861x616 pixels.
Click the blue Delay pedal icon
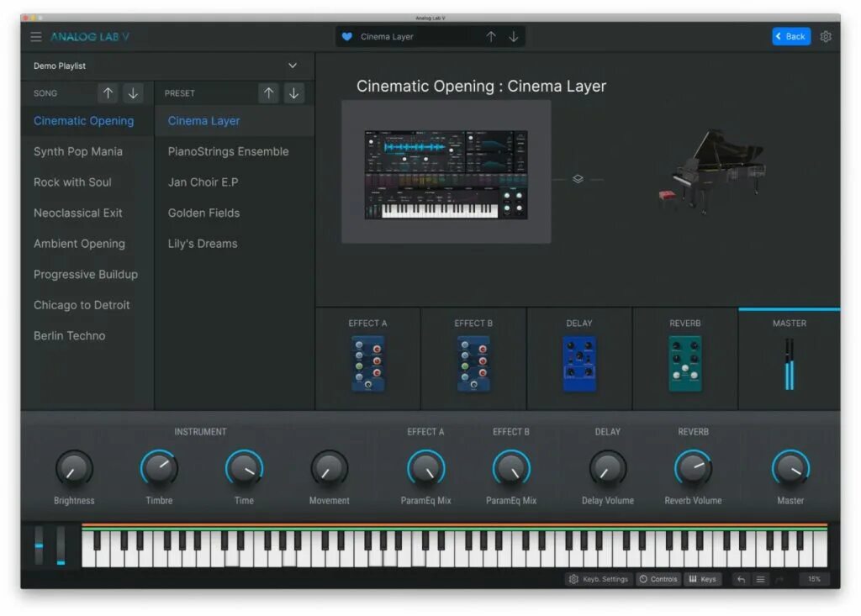pyautogui.click(x=579, y=363)
